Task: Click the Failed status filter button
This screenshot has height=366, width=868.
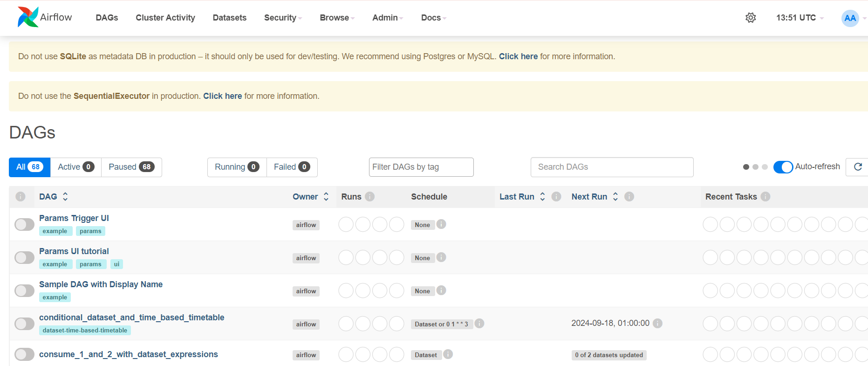Action: 292,167
